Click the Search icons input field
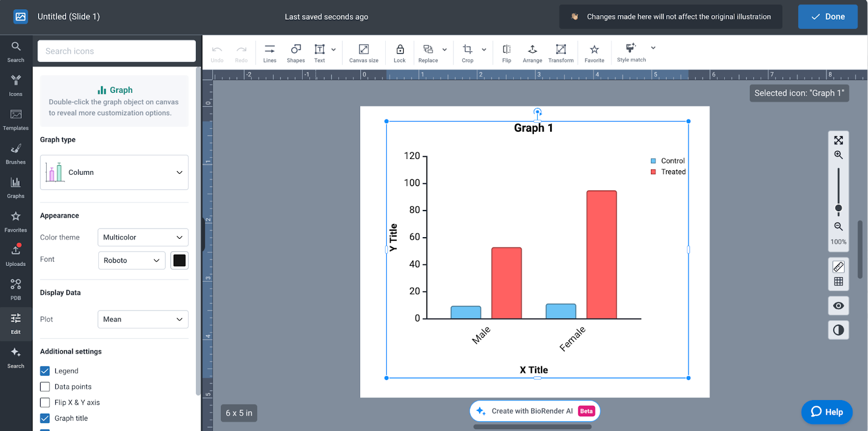This screenshot has height=431, width=868. coord(117,51)
